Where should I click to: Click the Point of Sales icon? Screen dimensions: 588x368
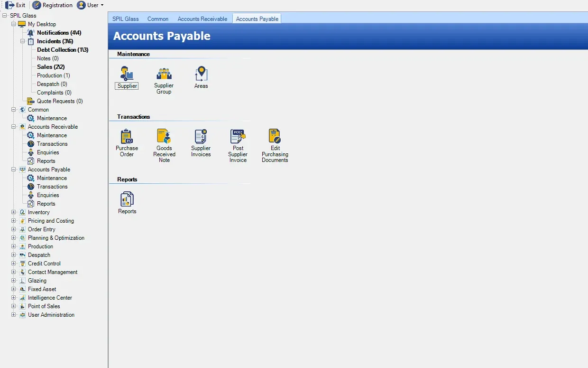pos(22,306)
